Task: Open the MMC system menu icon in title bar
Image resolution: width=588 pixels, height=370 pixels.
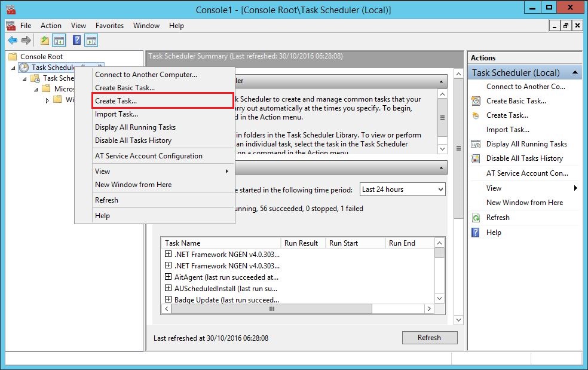Action: [x=11, y=10]
